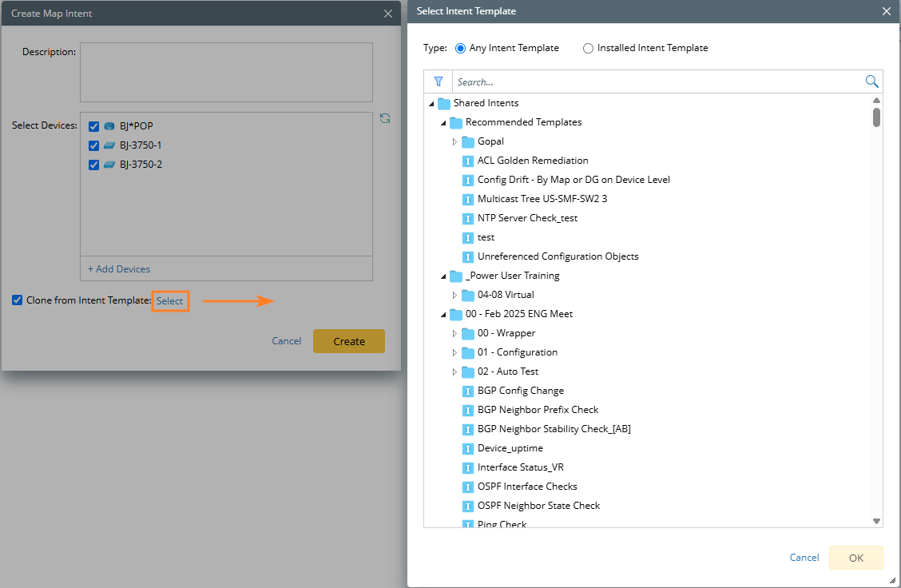Click the filter funnel icon
The width and height of the screenshot is (901, 588).
pos(438,81)
